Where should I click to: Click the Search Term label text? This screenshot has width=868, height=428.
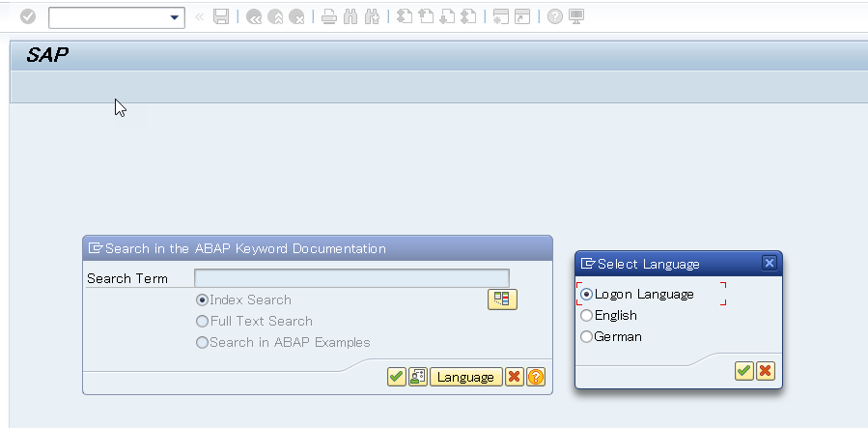[127, 278]
